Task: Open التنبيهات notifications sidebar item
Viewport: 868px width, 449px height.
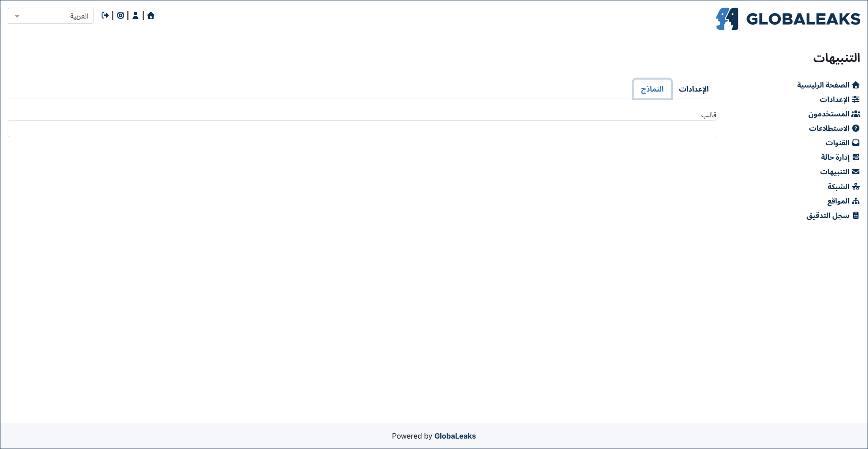Action: 840,171
